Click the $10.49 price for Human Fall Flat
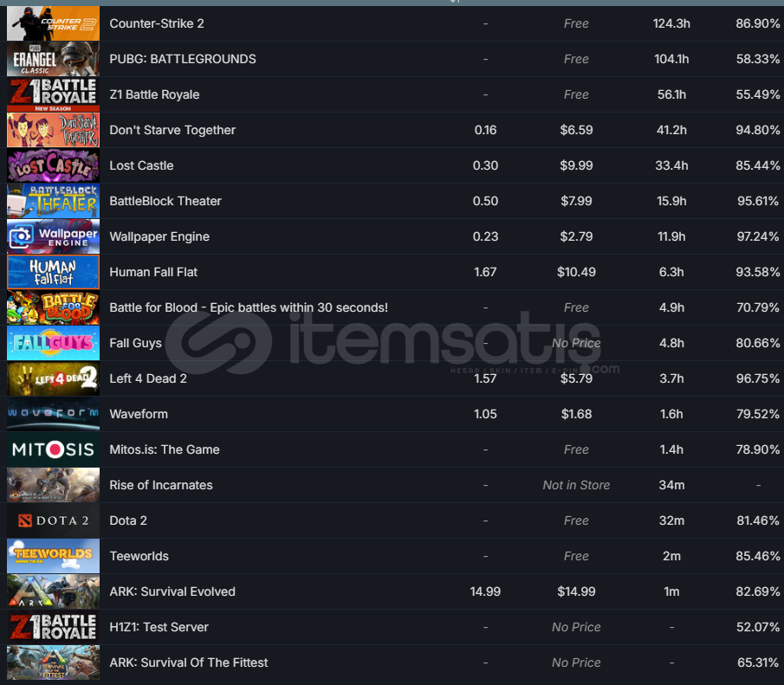This screenshot has height=685, width=784. (x=576, y=272)
